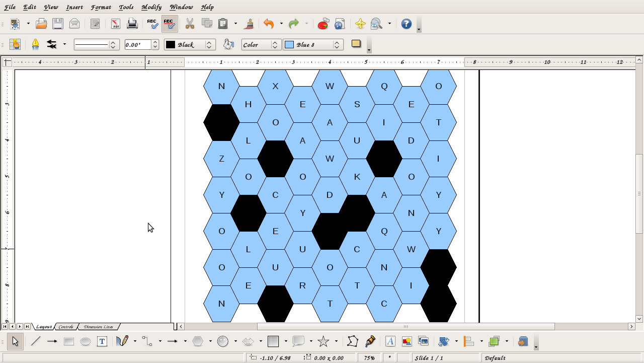644x363 pixels.
Task: Open the Navigator star icon
Action: click(x=360, y=24)
